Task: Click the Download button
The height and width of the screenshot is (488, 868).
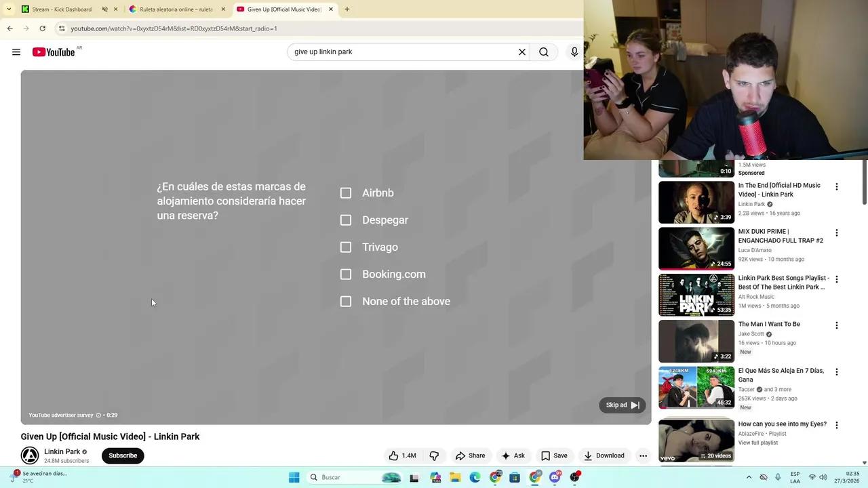Action: coord(604,455)
